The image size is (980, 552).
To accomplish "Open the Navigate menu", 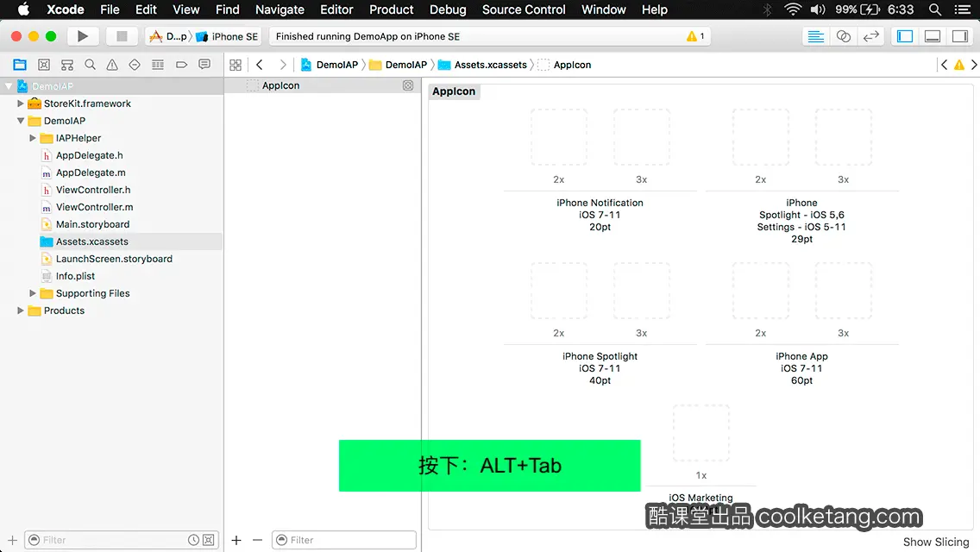I will pyautogui.click(x=280, y=9).
